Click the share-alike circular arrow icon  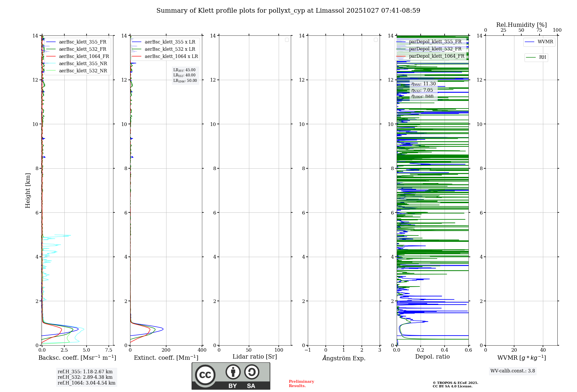coord(252,372)
